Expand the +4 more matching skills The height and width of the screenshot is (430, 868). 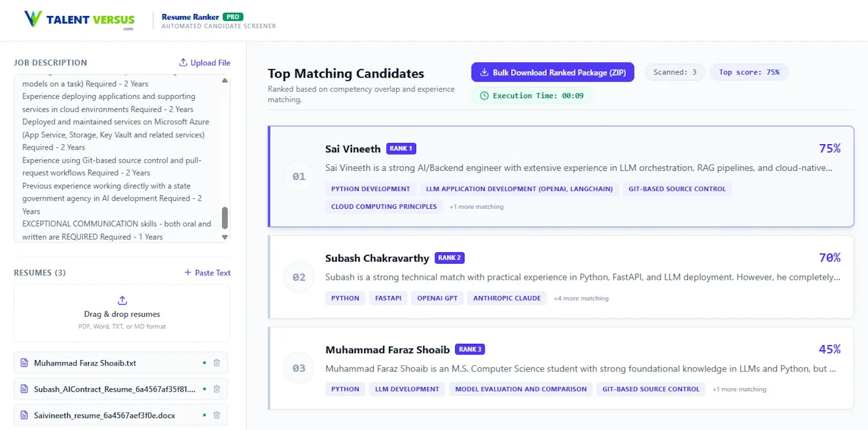coord(581,298)
